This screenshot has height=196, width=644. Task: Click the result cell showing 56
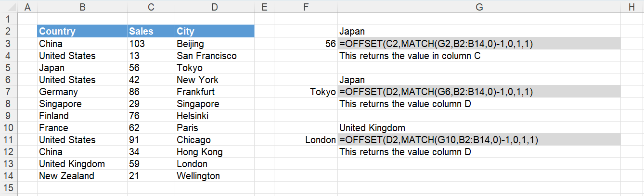306,44
